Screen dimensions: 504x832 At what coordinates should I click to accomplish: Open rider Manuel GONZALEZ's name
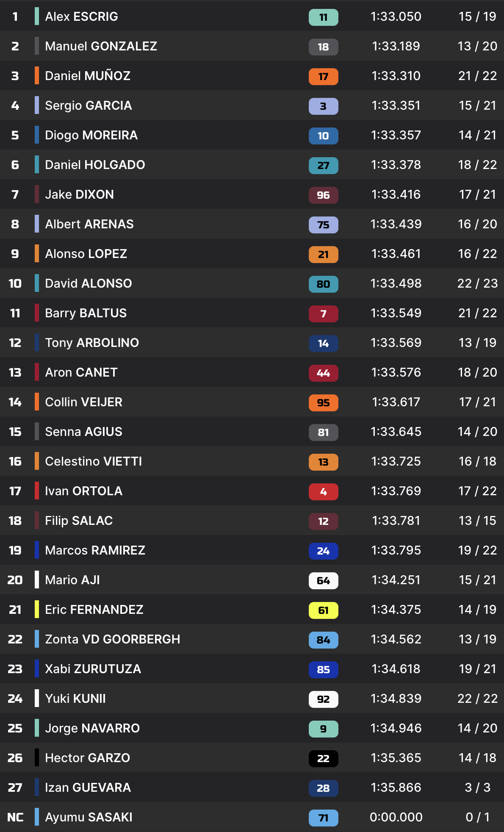(x=101, y=46)
